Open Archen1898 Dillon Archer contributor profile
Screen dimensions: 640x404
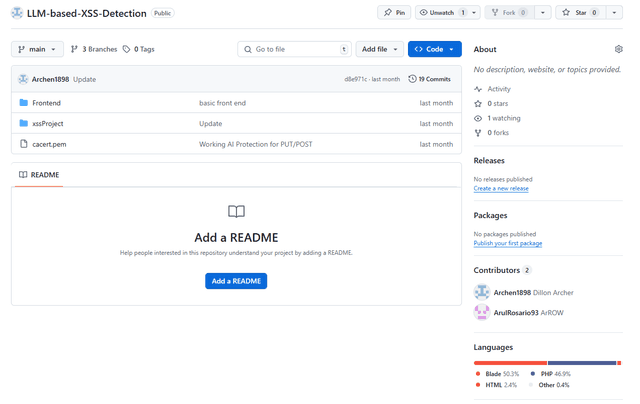533,292
